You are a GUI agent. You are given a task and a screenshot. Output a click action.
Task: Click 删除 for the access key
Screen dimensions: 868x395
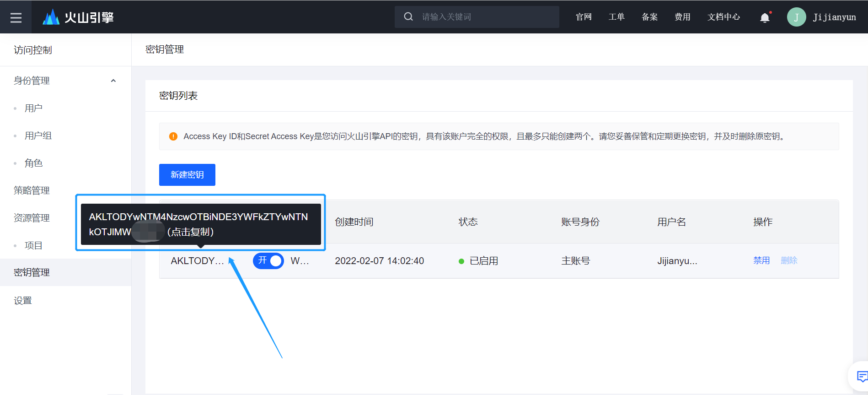(x=789, y=260)
